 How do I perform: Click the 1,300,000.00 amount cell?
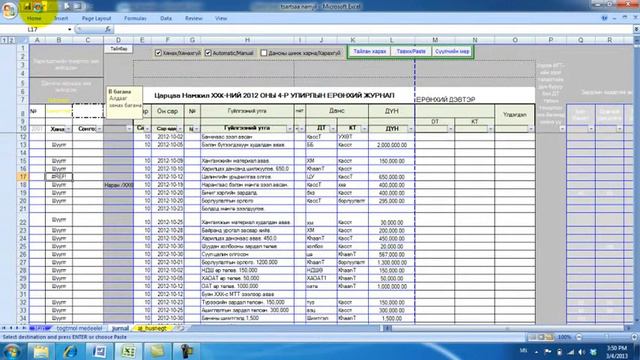[391, 262]
